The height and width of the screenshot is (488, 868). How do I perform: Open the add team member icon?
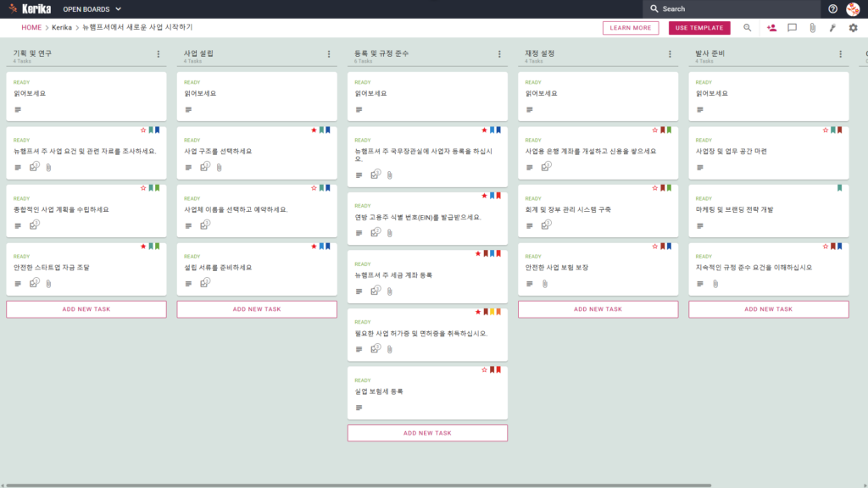pyautogui.click(x=771, y=28)
